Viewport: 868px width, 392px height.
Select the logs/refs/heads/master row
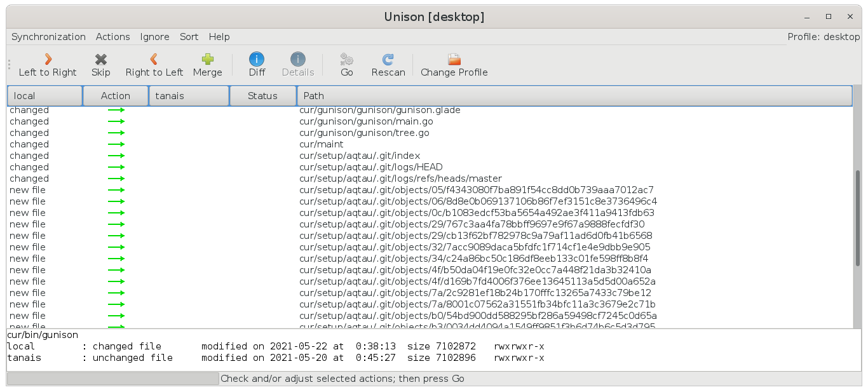click(x=430, y=179)
